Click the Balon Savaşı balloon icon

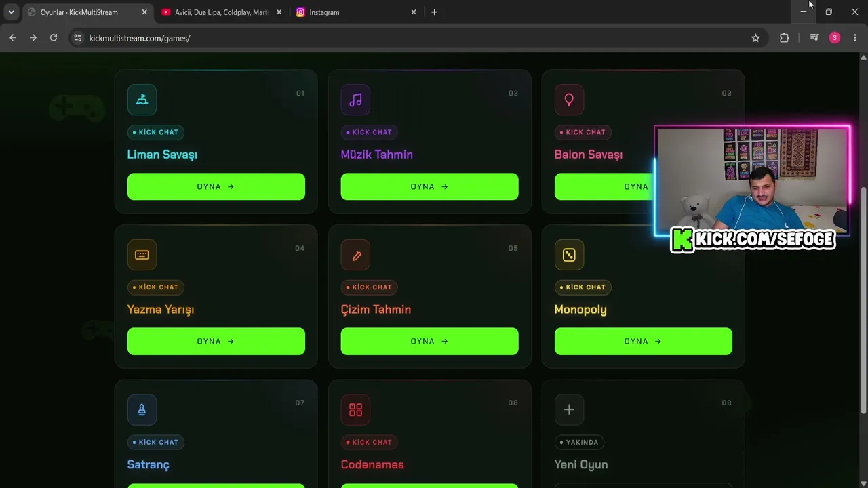[x=569, y=100]
